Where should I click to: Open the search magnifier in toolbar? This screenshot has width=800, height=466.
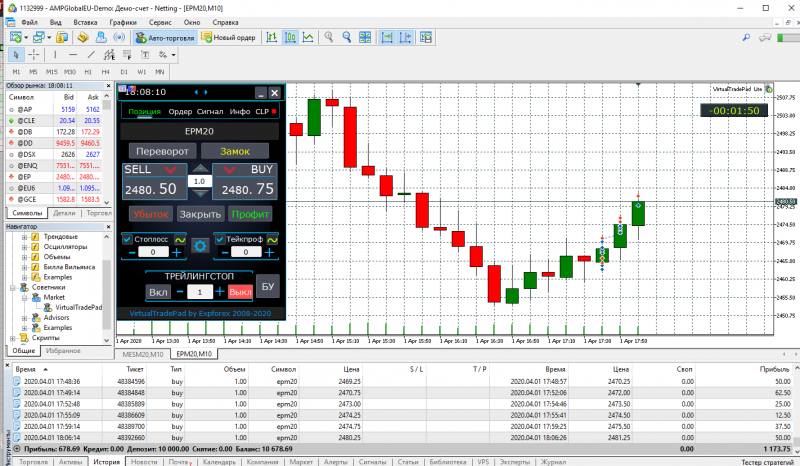click(746, 37)
